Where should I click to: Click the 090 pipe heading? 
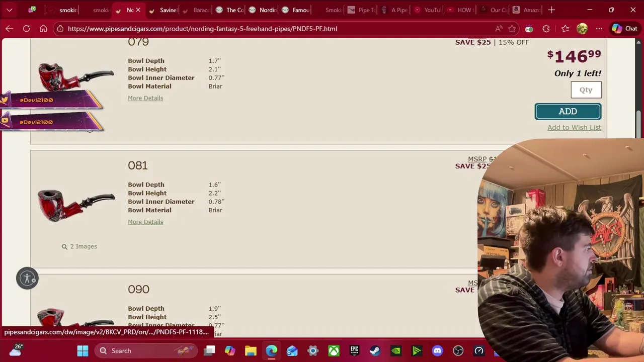pos(138,289)
